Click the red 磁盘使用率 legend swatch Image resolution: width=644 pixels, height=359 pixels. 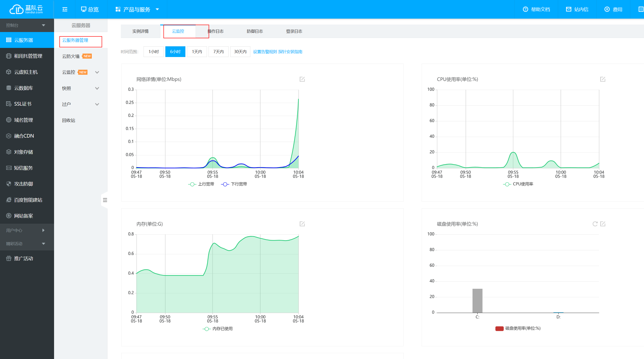[x=499, y=329]
